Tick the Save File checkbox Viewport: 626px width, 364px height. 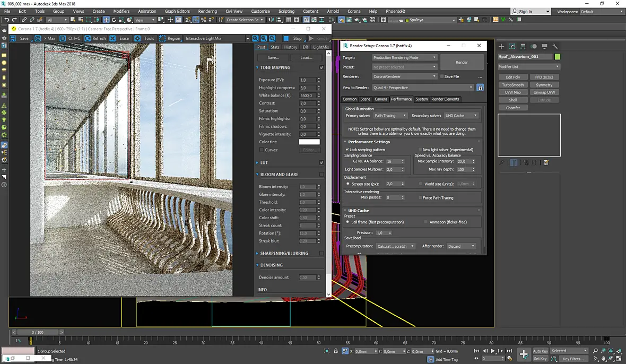click(x=441, y=76)
